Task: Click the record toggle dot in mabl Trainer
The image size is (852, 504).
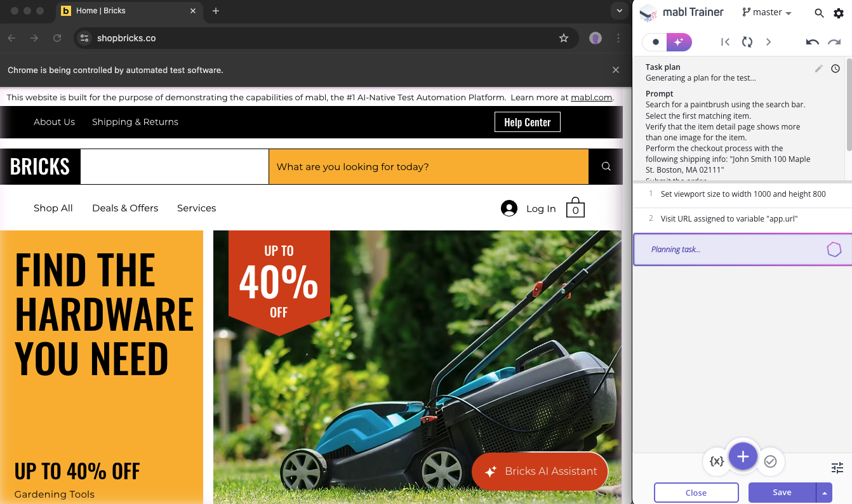Action: [655, 42]
